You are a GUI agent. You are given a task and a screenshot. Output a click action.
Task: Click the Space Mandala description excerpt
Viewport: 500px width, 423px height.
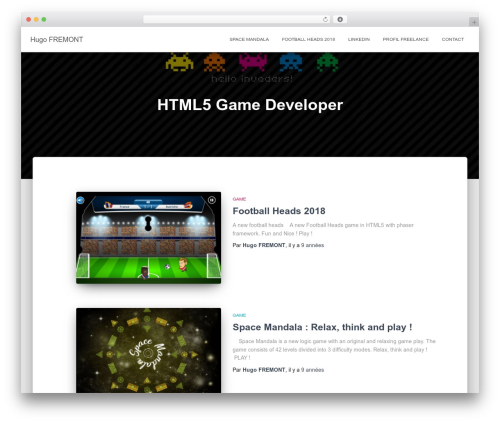334,349
